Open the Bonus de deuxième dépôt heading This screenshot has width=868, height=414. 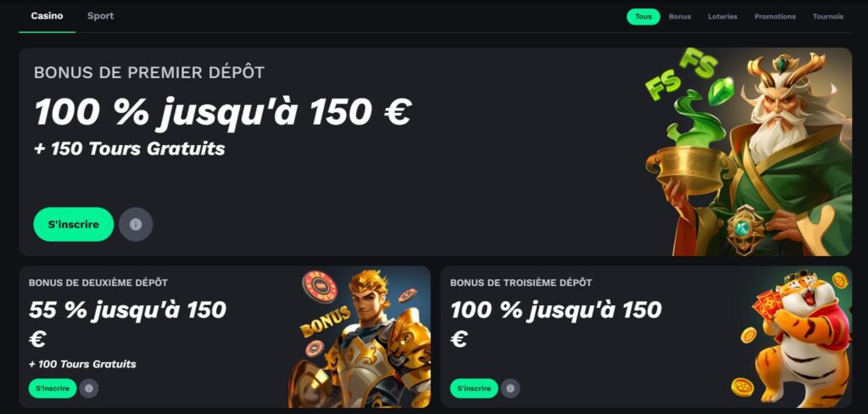click(98, 283)
